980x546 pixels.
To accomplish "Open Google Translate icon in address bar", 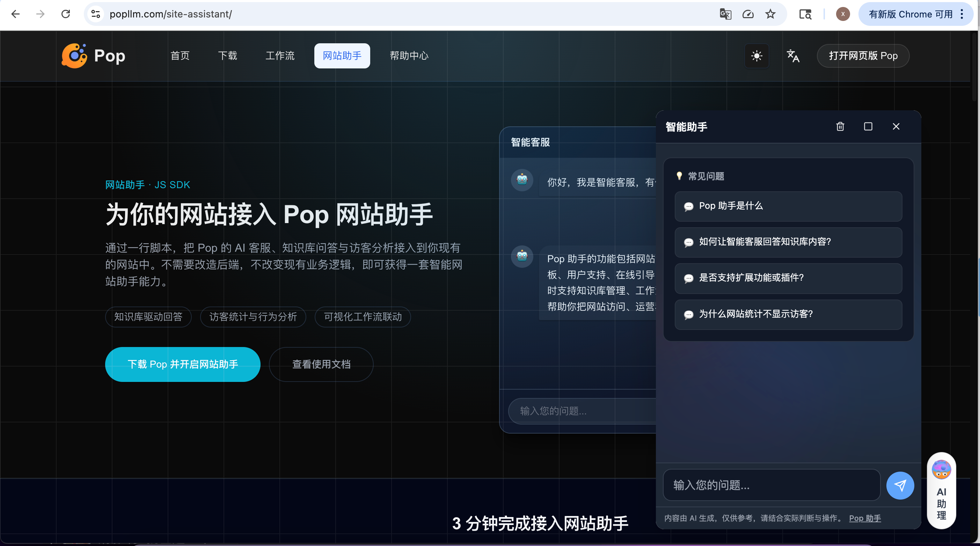I will pyautogui.click(x=725, y=14).
